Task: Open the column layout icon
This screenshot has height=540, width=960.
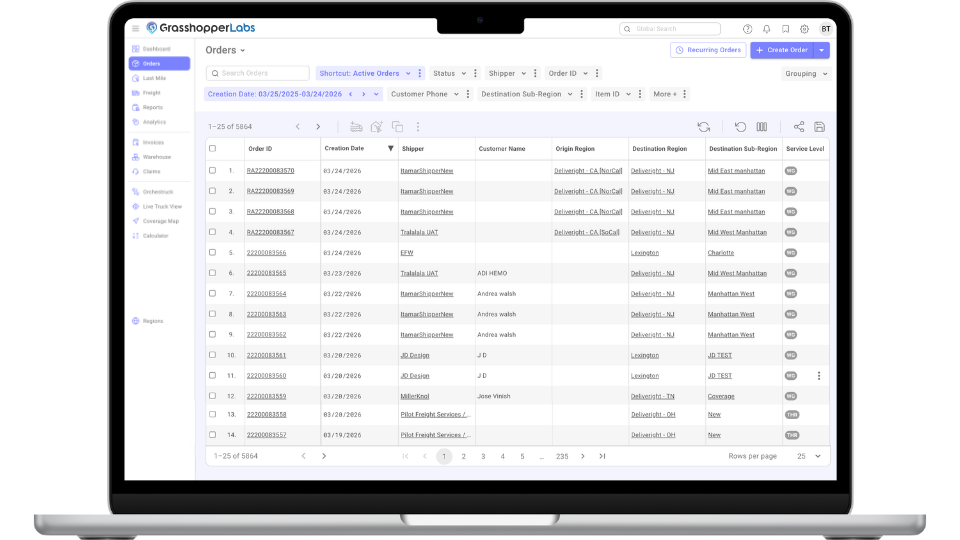Action: click(x=762, y=127)
